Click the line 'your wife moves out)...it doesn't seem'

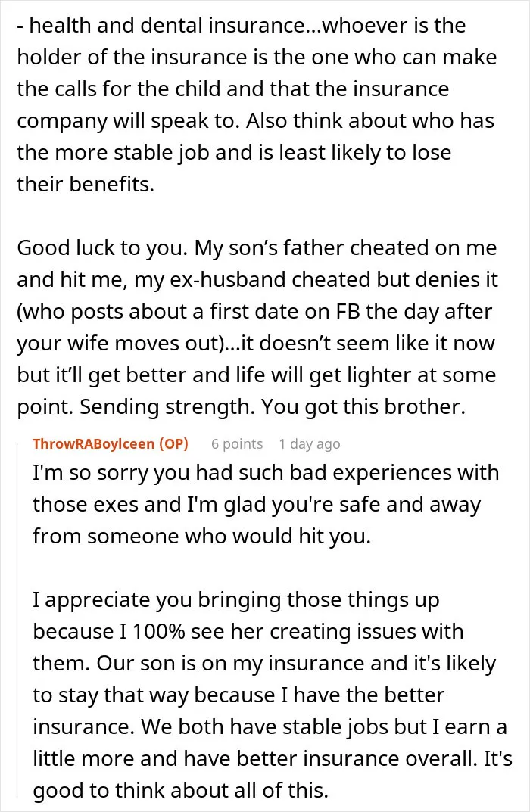[256, 344]
